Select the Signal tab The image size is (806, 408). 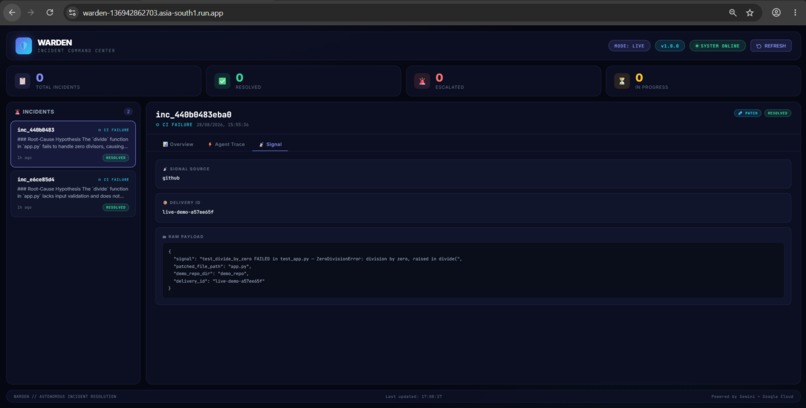point(270,144)
